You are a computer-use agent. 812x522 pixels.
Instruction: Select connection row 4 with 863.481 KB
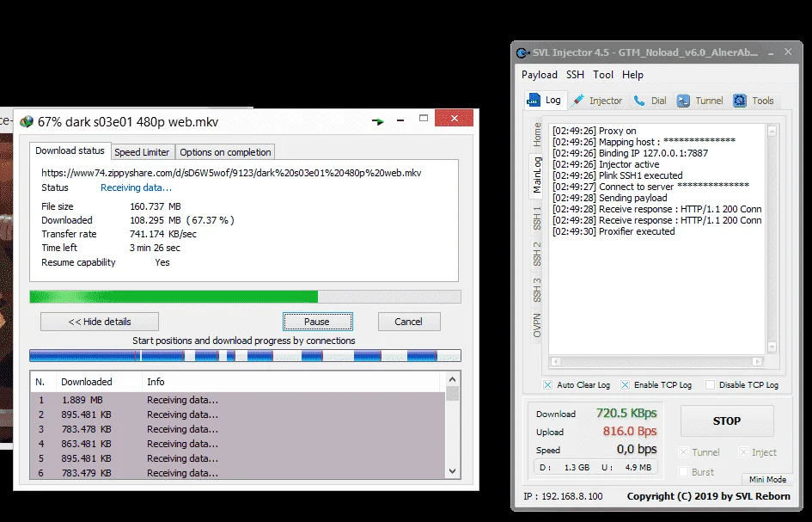coord(238,444)
